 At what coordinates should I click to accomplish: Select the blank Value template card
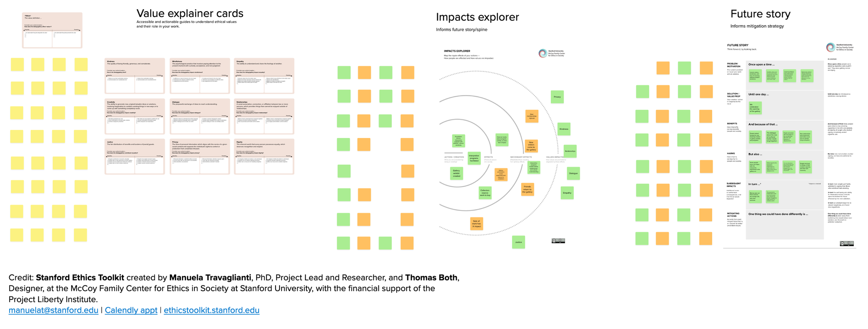pos(52,30)
